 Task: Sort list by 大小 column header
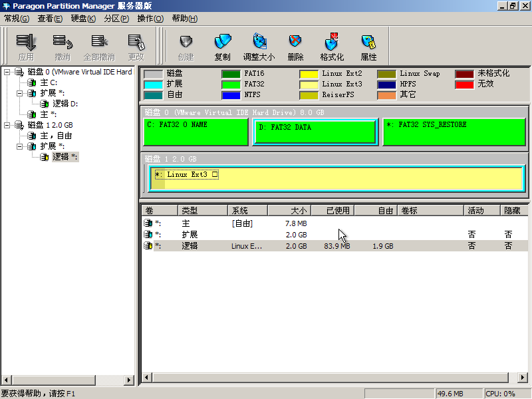pos(289,211)
